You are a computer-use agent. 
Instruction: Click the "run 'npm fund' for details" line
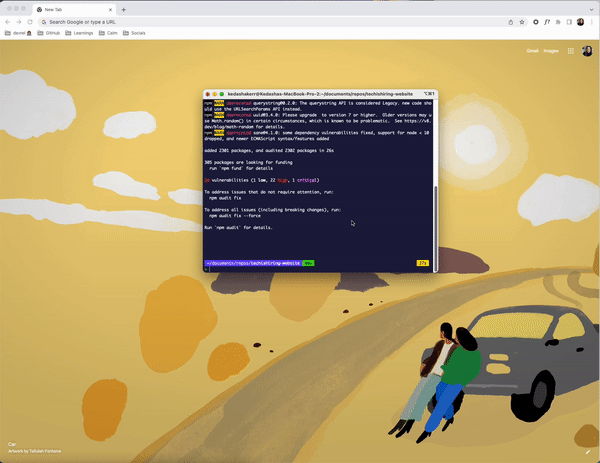pos(241,168)
